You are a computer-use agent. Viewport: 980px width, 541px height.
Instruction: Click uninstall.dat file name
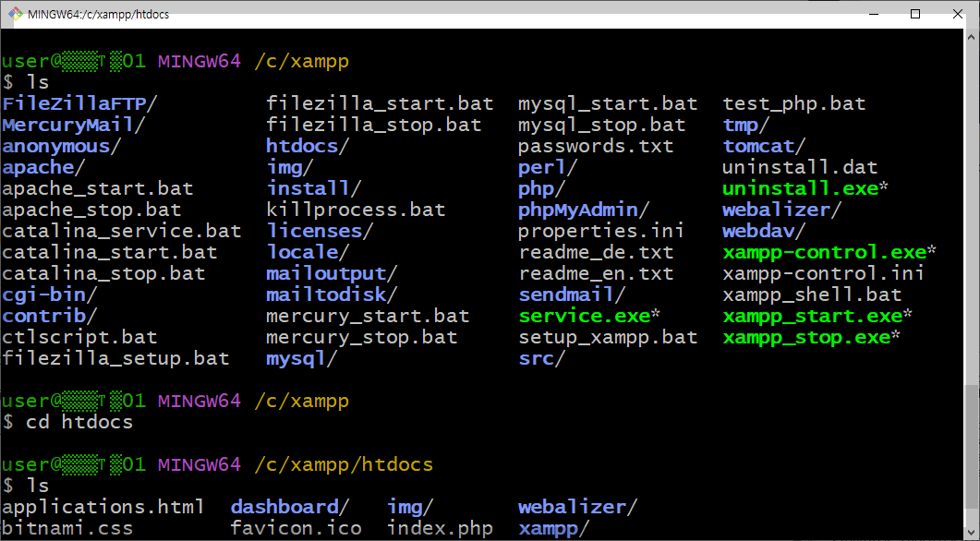[x=800, y=167]
